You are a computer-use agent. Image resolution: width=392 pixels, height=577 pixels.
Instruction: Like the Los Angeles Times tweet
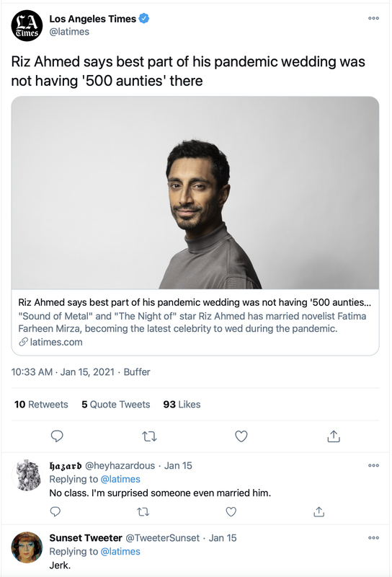241,436
